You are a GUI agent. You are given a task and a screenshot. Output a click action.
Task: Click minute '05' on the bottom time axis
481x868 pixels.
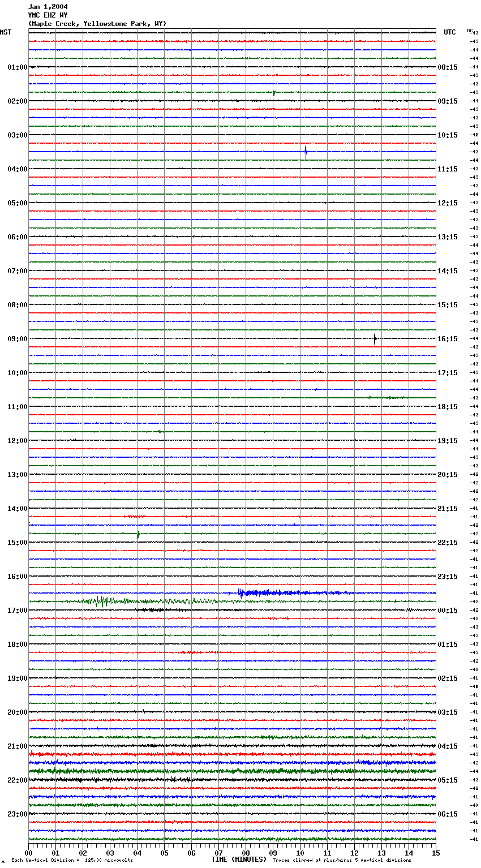pyautogui.click(x=164, y=853)
